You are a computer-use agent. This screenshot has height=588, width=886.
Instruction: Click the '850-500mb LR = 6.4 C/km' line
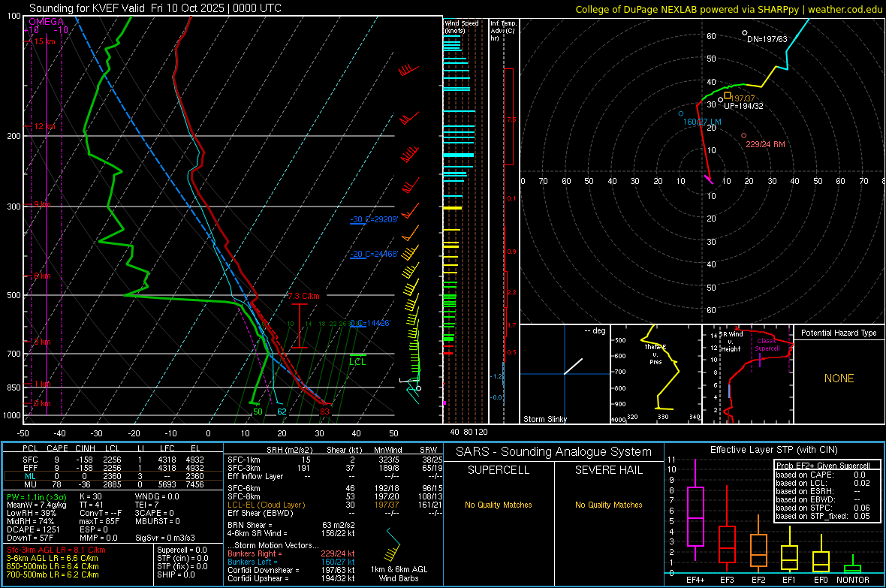click(x=53, y=566)
